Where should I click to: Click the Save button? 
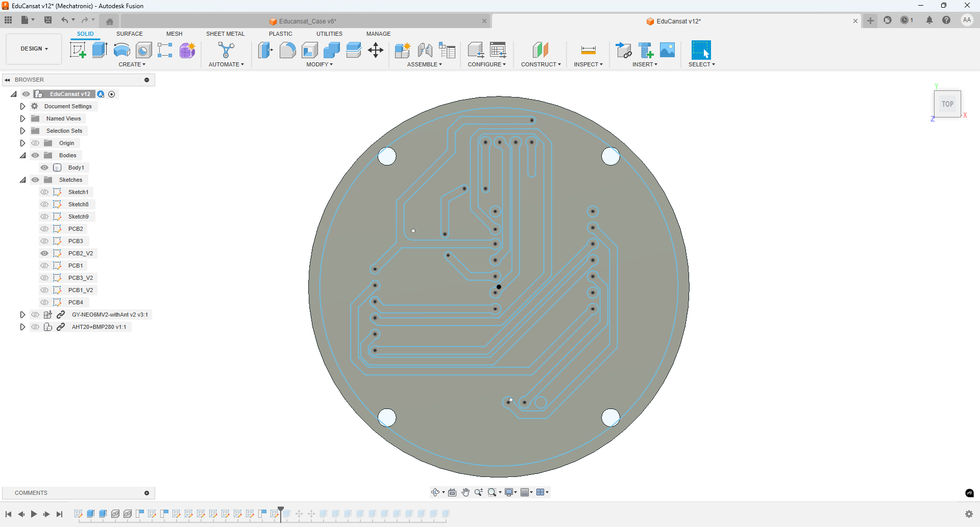tap(48, 20)
